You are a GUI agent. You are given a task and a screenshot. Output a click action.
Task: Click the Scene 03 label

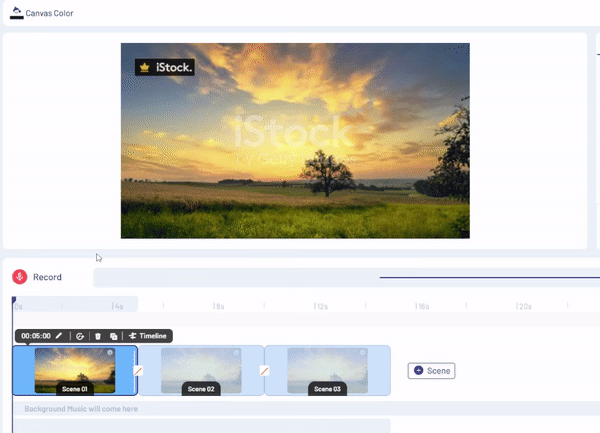(x=327, y=389)
